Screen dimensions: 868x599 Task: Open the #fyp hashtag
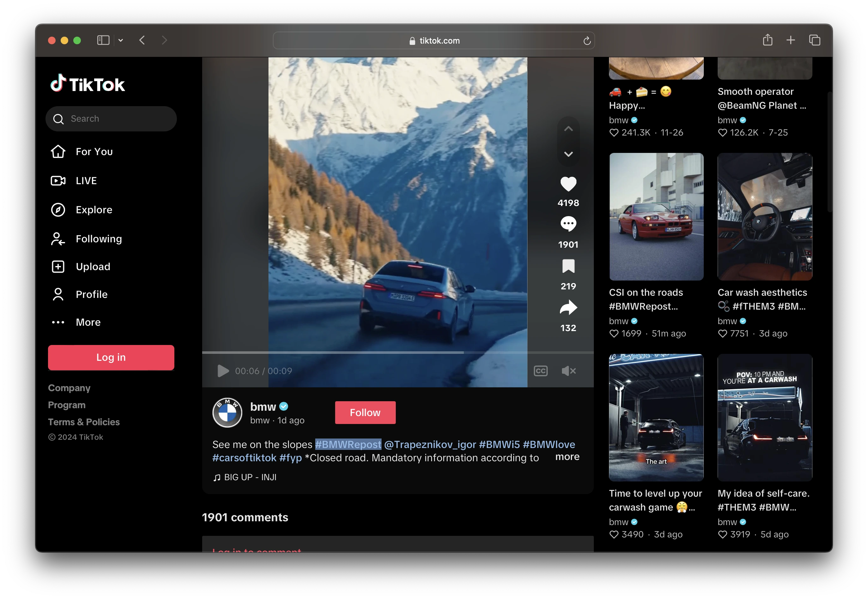pos(291,458)
